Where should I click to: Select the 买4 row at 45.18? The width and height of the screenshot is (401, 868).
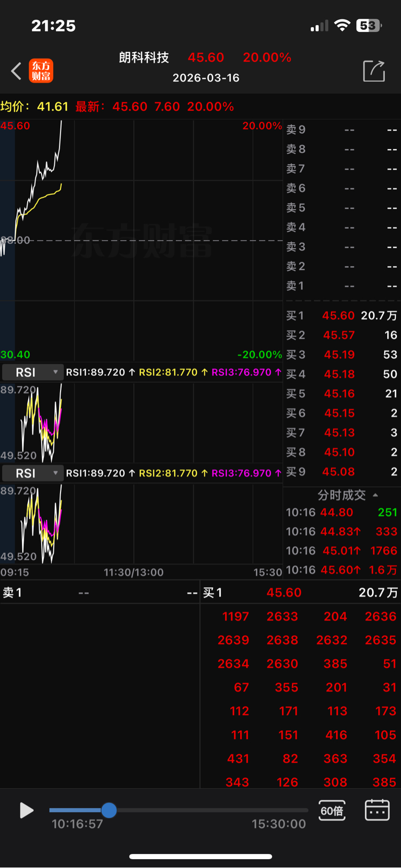341,374
